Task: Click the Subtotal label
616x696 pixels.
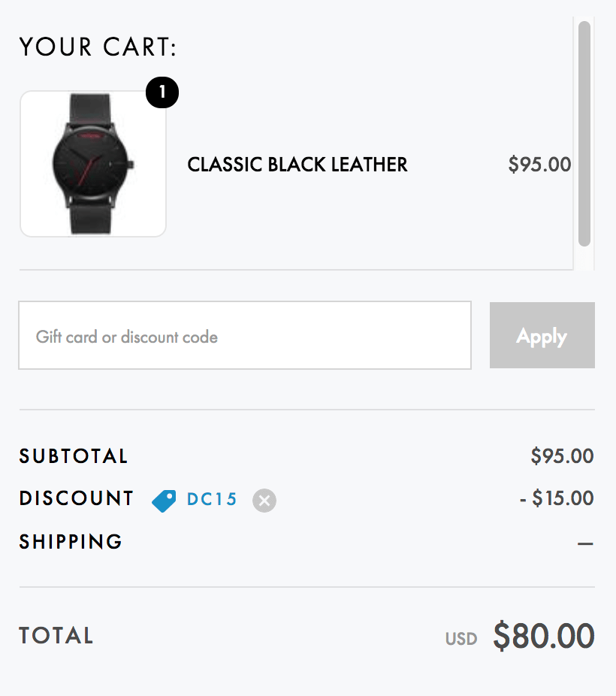Action: click(x=74, y=456)
